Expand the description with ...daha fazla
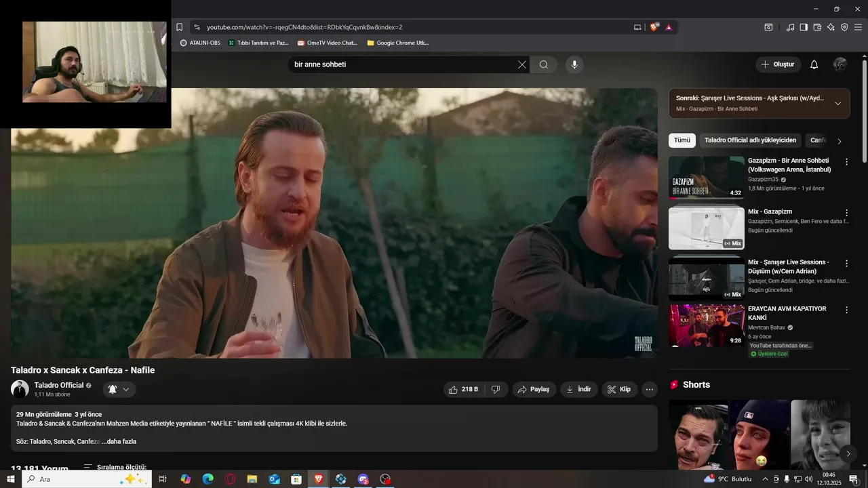This screenshot has height=488, width=868. pos(119,441)
